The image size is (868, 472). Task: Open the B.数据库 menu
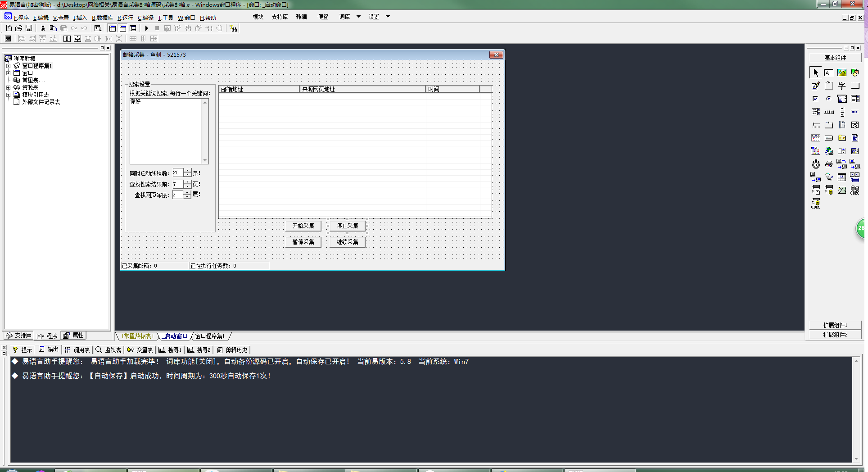click(102, 18)
